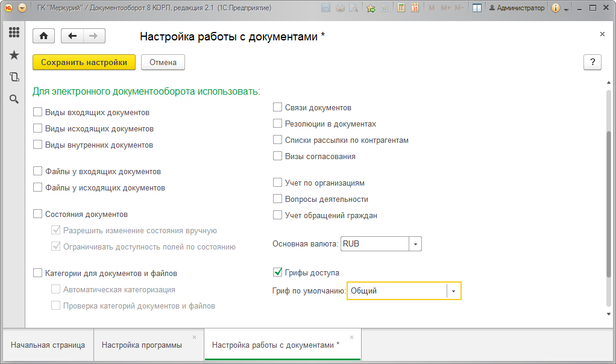The width and height of the screenshot is (616, 364).
Task: Enable 'Категории для документов и файлов'
Action: (38, 273)
